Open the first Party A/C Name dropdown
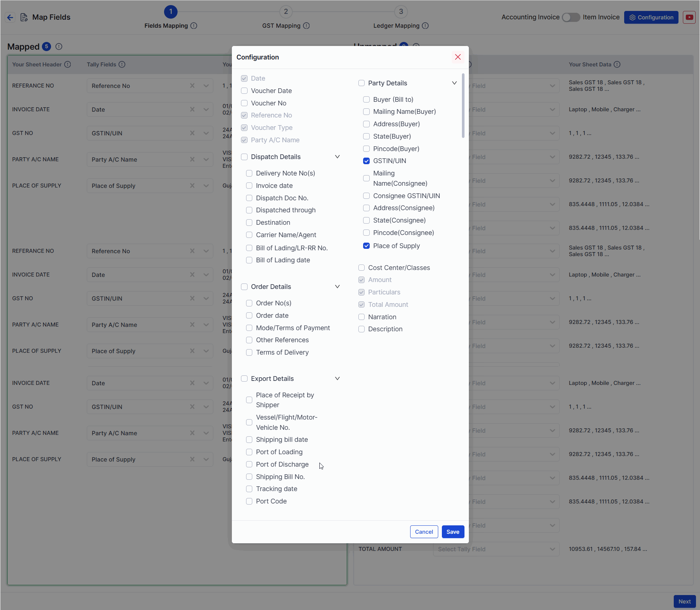700x610 pixels. [x=206, y=159]
